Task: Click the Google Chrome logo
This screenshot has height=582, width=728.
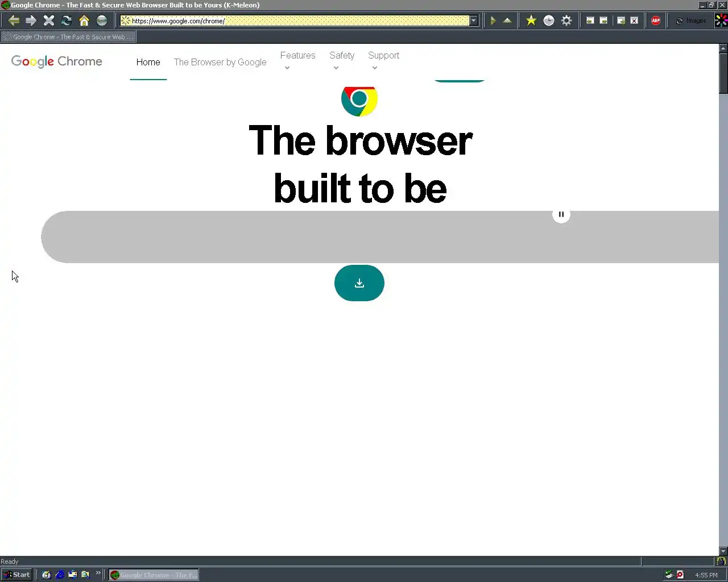Action: [x=57, y=61]
